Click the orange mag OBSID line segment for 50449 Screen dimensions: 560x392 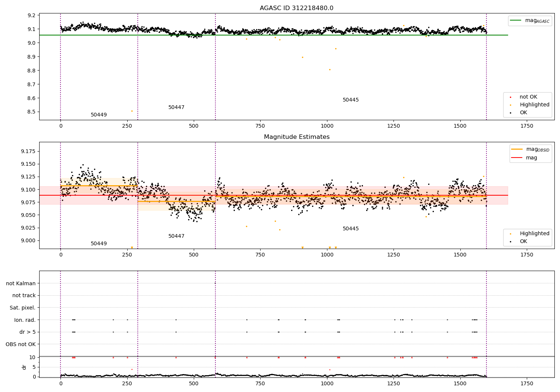tap(99, 186)
